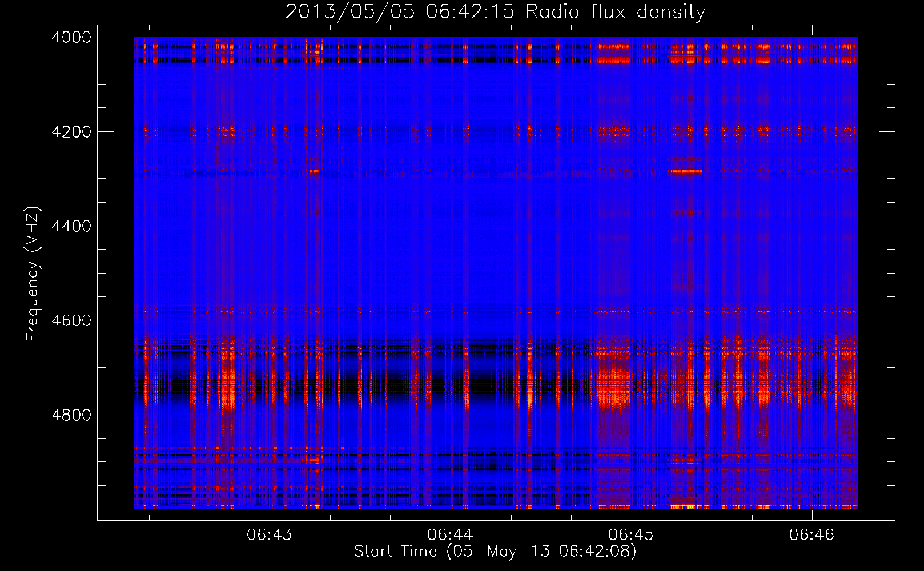The height and width of the screenshot is (571, 924).
Task: Click the 'Frequency (MHZ)' vertical axis title
Action: [33, 274]
